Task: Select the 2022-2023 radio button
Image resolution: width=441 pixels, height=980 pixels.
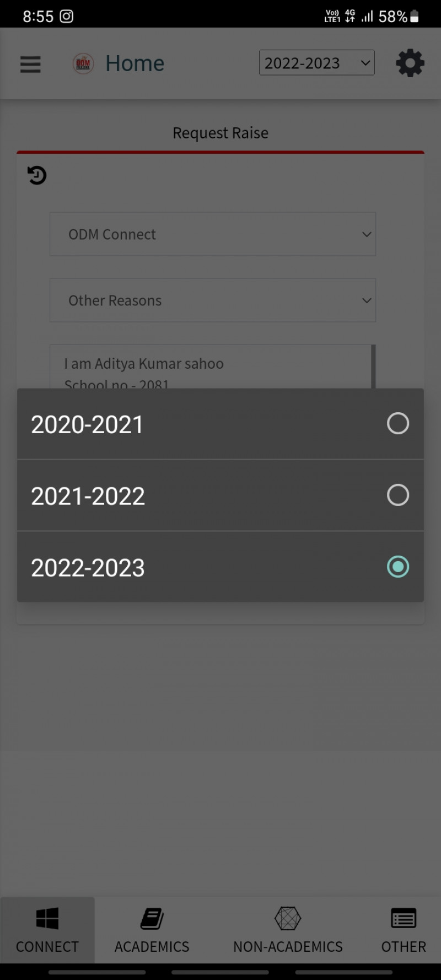Action: pyautogui.click(x=398, y=567)
